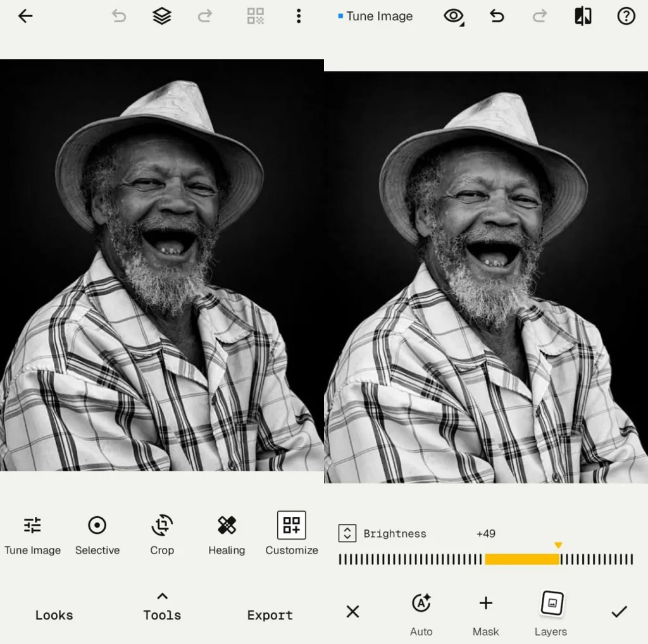The width and height of the screenshot is (648, 644).
Task: Select the Selective tool
Action: (97, 535)
